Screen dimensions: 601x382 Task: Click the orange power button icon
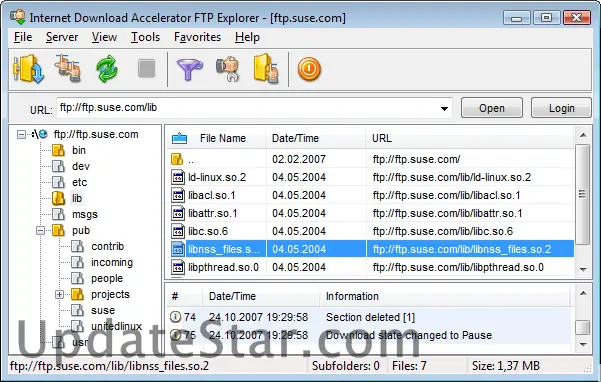click(309, 69)
